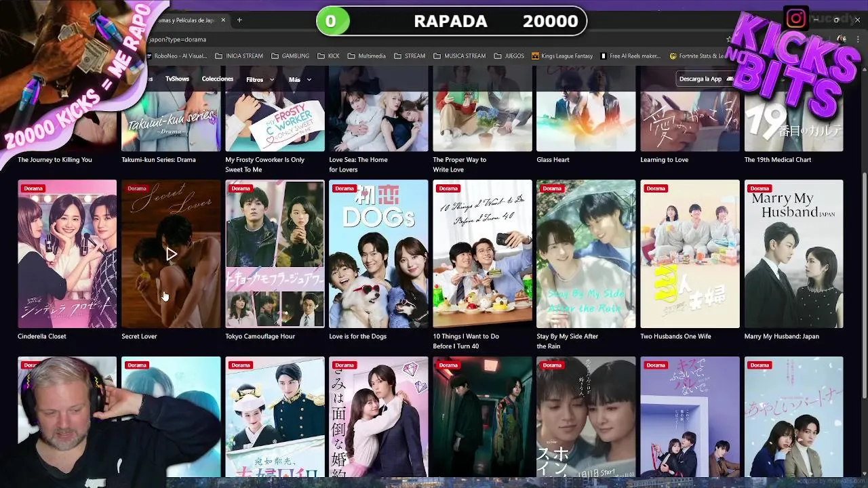Open the KICK bookmark folder

pyautogui.click(x=328, y=56)
